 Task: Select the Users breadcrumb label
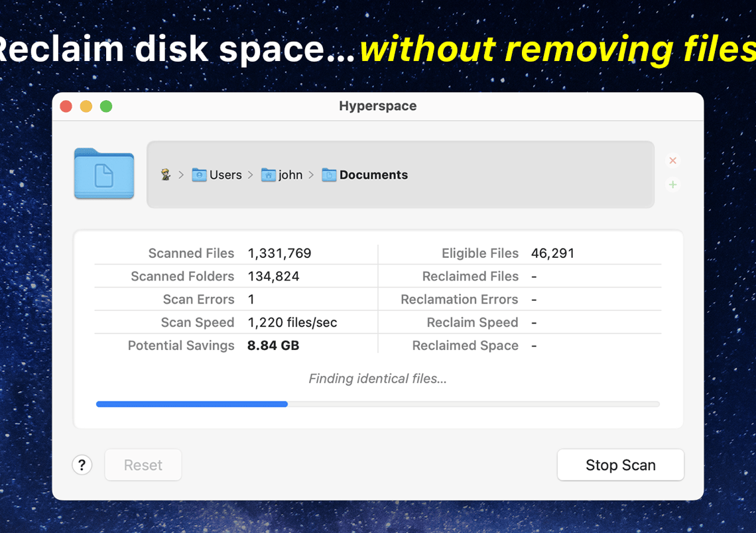[x=224, y=174]
